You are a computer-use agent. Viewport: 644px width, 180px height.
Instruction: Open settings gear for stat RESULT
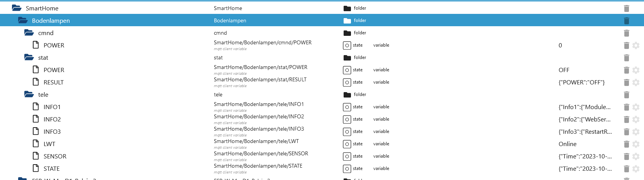pos(636,82)
